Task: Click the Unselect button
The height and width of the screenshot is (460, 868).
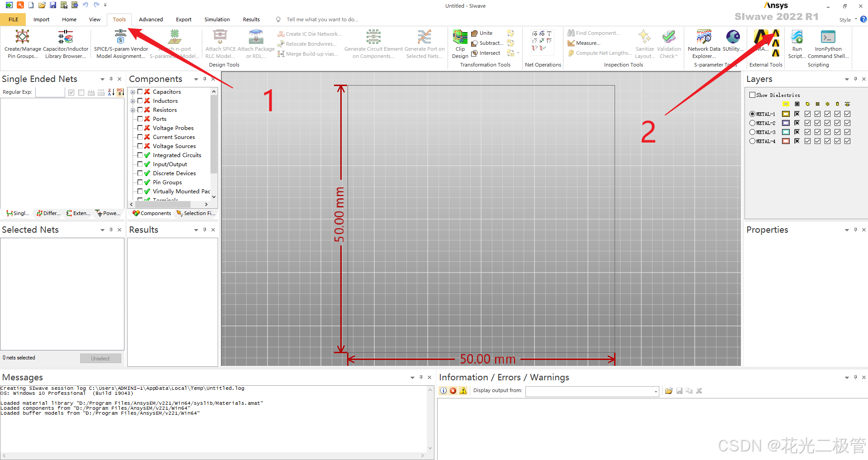Action: (x=100, y=358)
